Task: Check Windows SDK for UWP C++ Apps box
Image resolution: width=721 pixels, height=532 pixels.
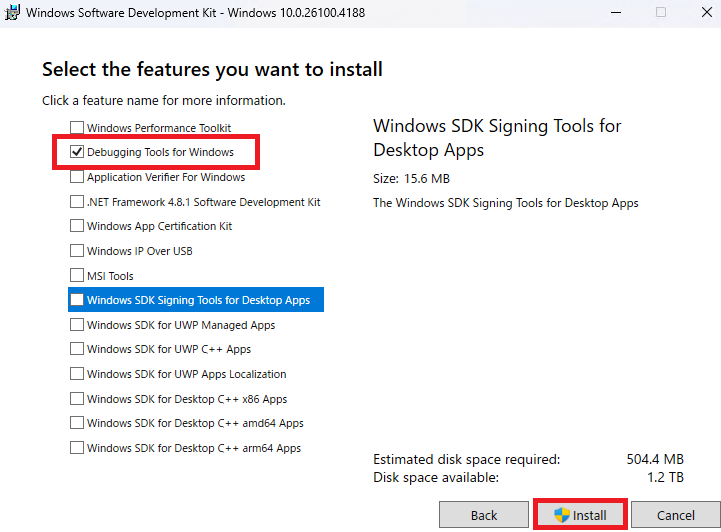Action: pos(77,349)
